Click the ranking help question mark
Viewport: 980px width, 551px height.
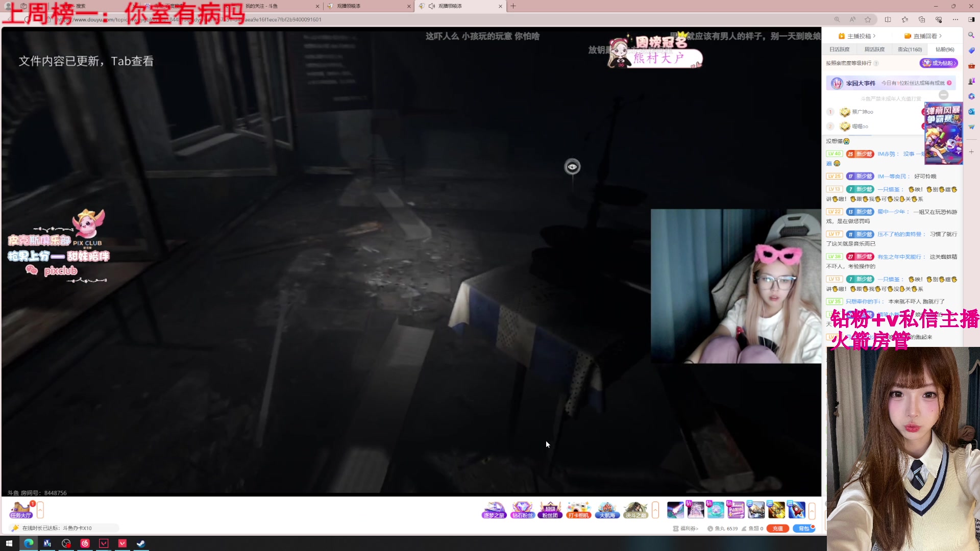[x=876, y=63]
